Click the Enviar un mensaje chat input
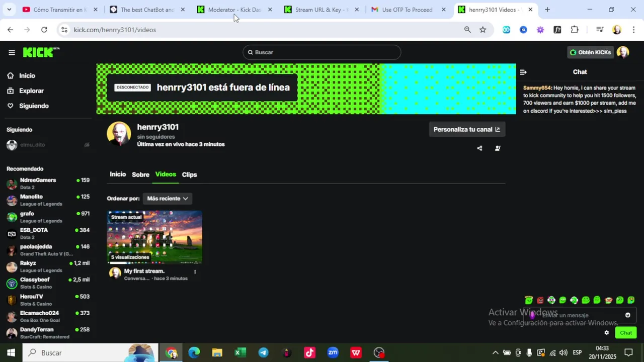The image size is (644, 362). (x=579, y=315)
